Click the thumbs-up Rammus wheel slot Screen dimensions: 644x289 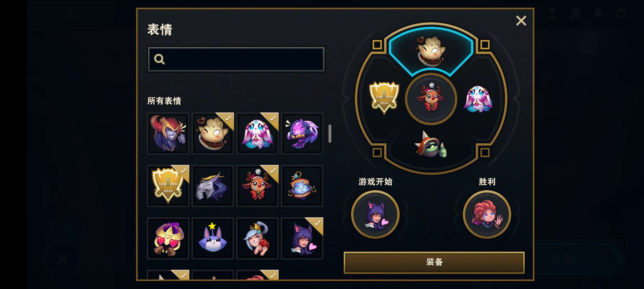(x=431, y=145)
